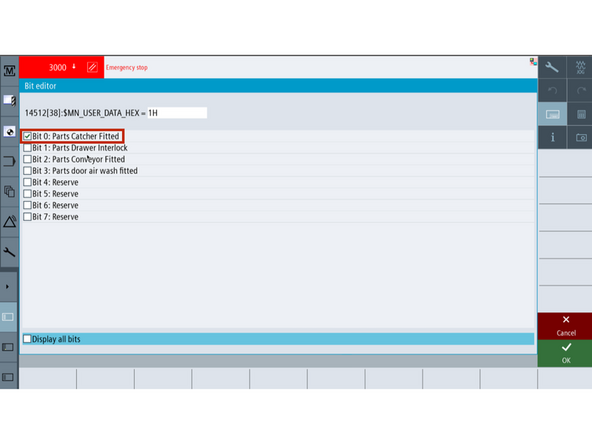
Task: Select the highlighted screen layout icon
Action: [8, 317]
